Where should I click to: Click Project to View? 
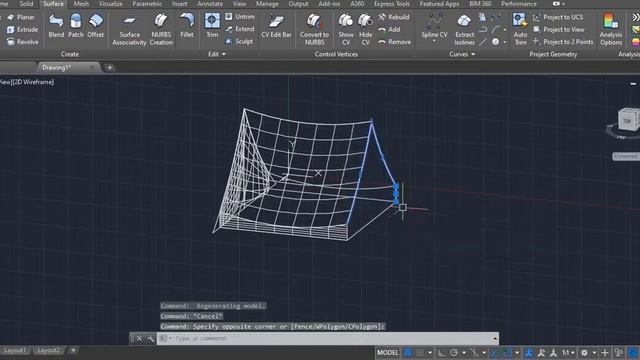point(558,29)
